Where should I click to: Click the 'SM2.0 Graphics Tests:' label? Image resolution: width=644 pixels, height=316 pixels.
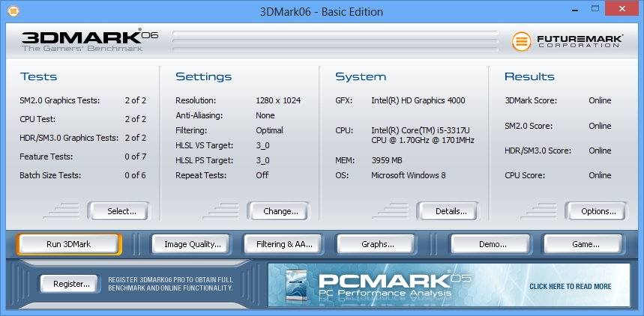[60, 100]
